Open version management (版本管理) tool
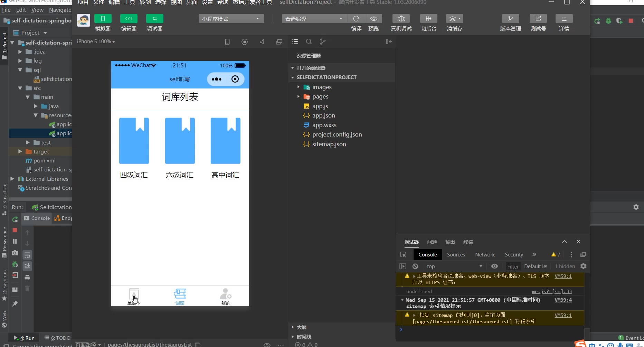644x347 pixels. tap(510, 19)
